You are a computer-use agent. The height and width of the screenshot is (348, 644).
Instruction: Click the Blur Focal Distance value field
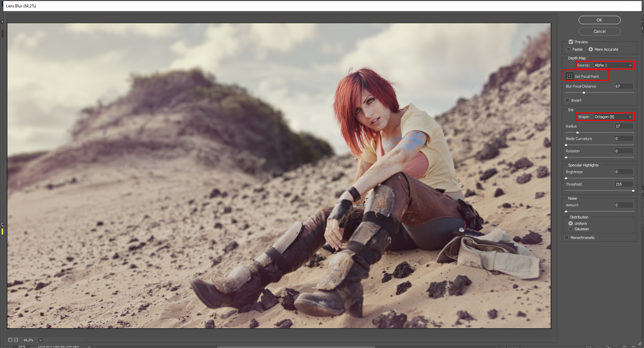pyautogui.click(x=624, y=86)
